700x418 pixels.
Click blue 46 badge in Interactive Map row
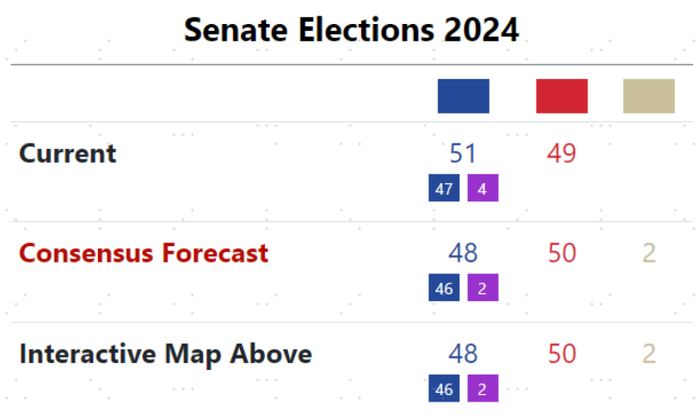click(444, 388)
